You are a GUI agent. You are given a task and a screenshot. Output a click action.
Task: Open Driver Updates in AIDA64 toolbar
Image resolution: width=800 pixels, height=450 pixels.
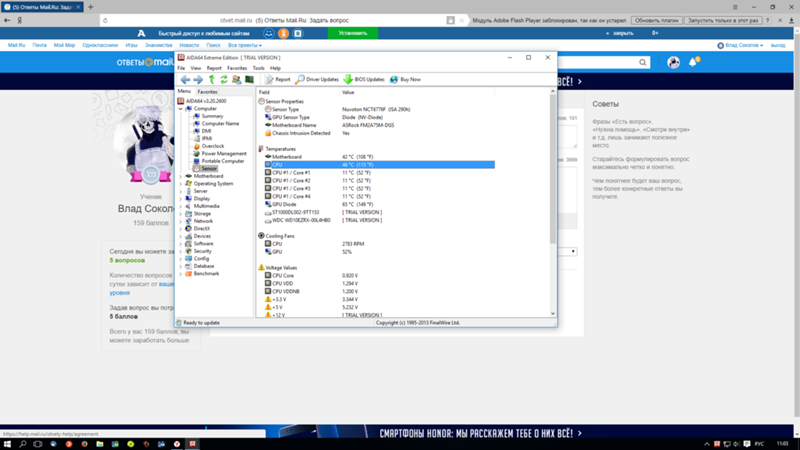coord(317,80)
